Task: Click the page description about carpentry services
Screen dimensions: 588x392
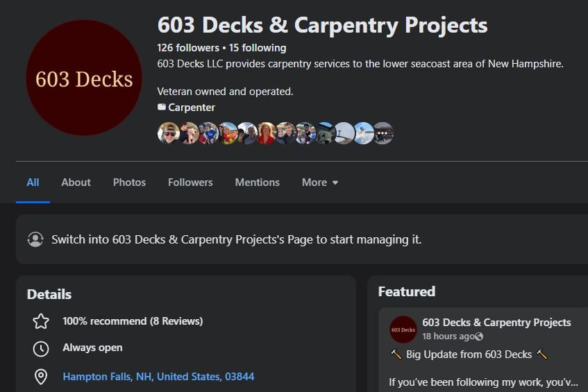Action: tap(360, 64)
